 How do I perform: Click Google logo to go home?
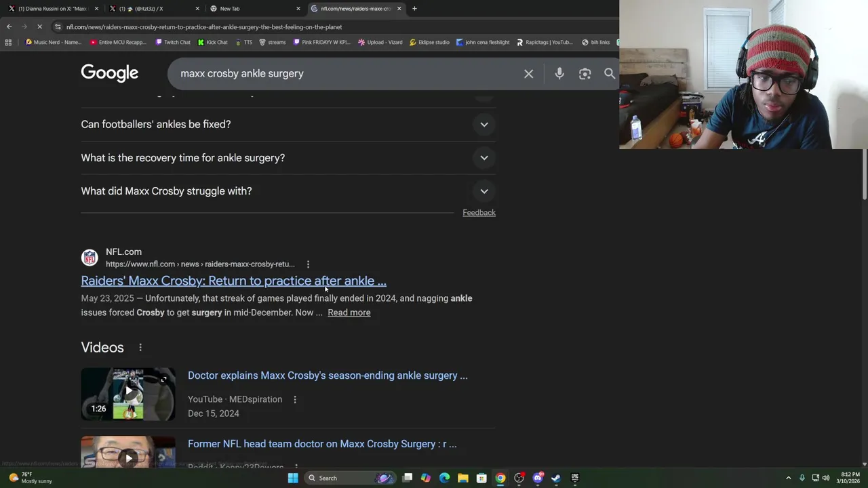click(110, 73)
